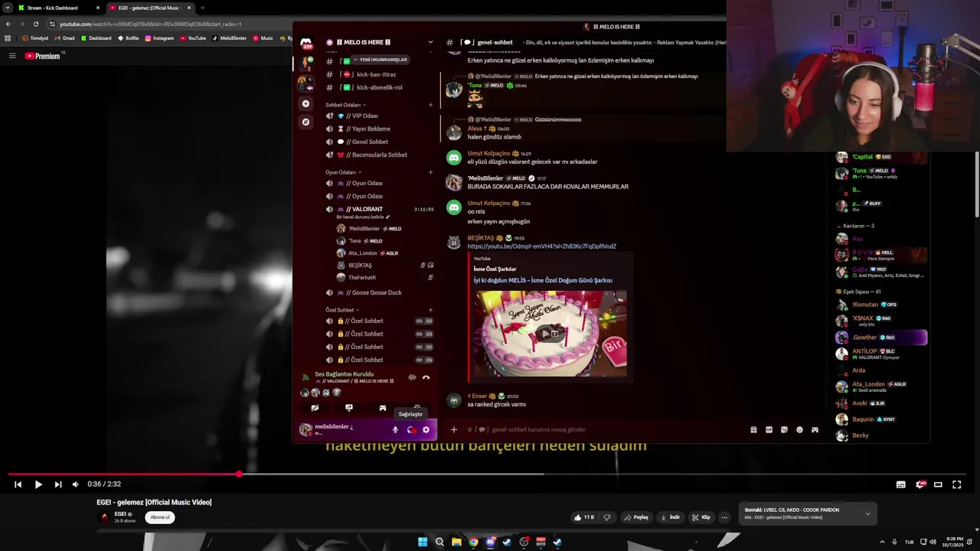The image size is (980, 551).
Task: Open Discord direct messages home icon
Action: 306,44
